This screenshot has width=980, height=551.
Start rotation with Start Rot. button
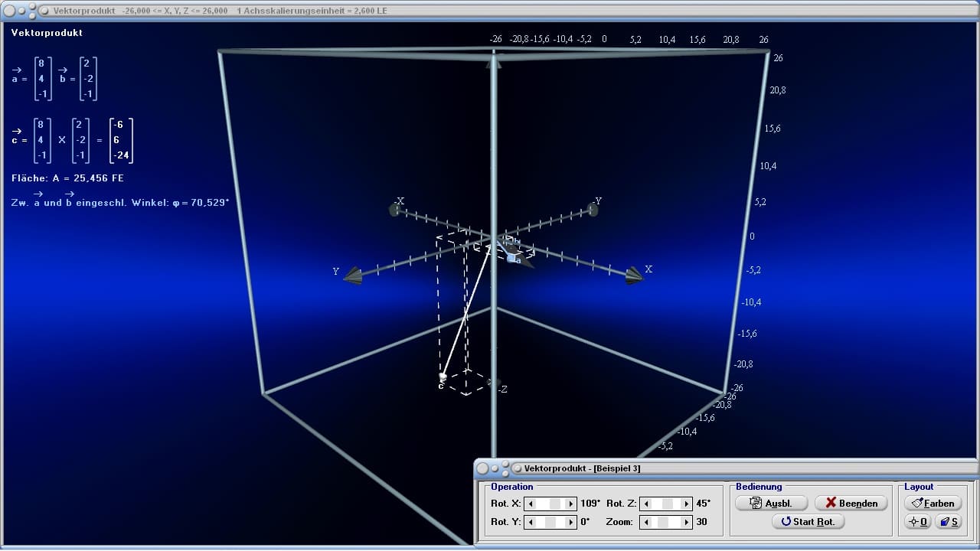[x=808, y=521]
